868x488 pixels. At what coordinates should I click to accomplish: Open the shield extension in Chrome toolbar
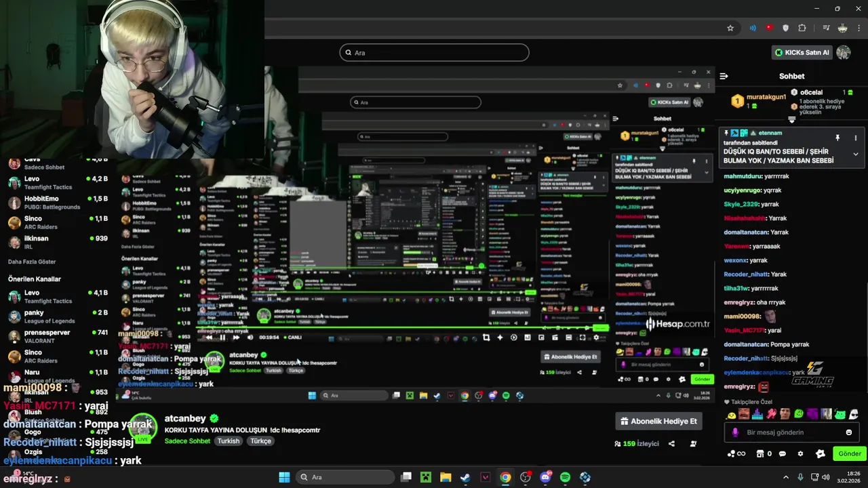786,28
